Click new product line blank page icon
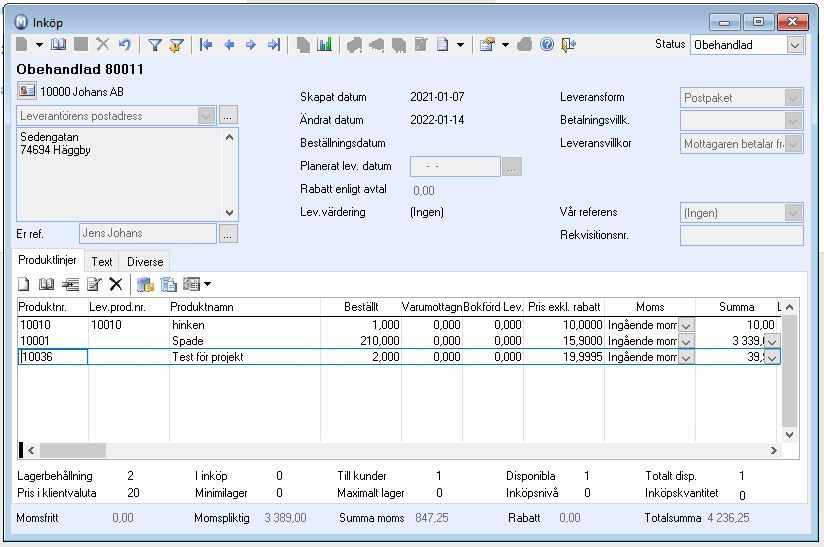Screen dimensions: 824x547 click(x=24, y=284)
